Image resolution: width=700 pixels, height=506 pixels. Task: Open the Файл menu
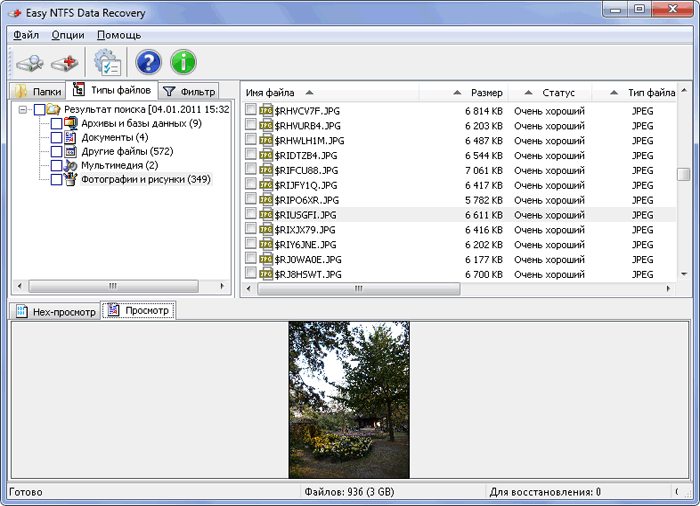coord(26,34)
